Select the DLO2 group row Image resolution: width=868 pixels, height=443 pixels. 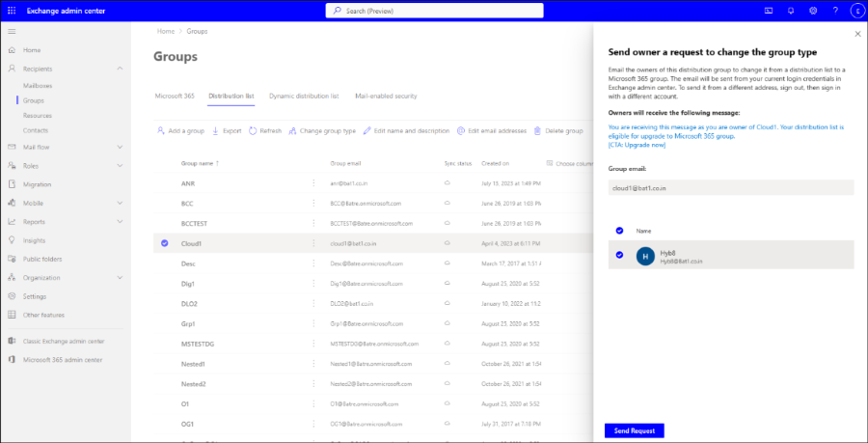(372, 303)
